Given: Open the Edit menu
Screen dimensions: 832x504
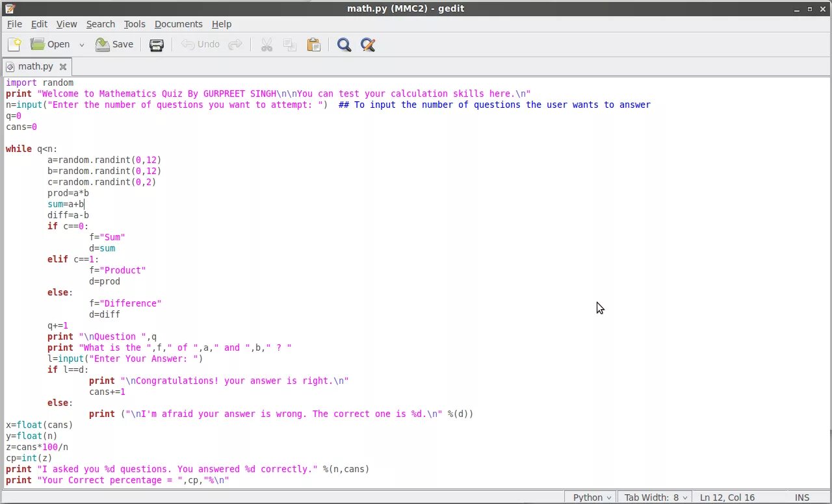Looking at the screenshot, I should pyautogui.click(x=39, y=24).
